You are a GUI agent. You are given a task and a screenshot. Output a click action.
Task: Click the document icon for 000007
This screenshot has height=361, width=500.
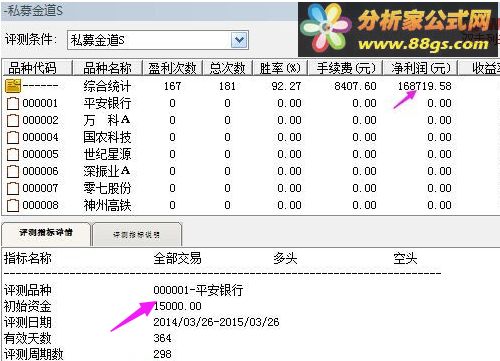13,188
